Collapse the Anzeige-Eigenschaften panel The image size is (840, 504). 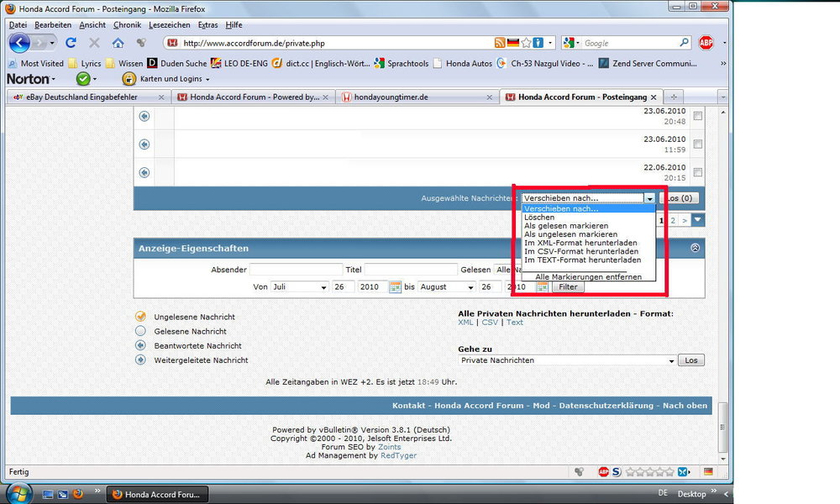click(695, 249)
